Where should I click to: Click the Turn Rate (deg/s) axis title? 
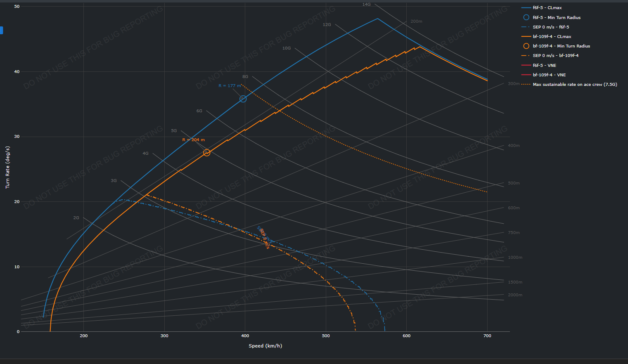coord(7,167)
